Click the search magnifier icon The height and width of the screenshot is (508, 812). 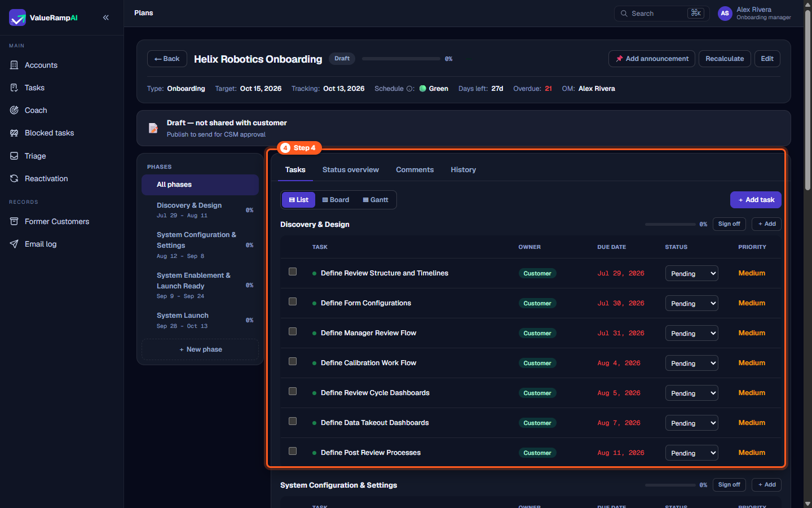[624, 14]
